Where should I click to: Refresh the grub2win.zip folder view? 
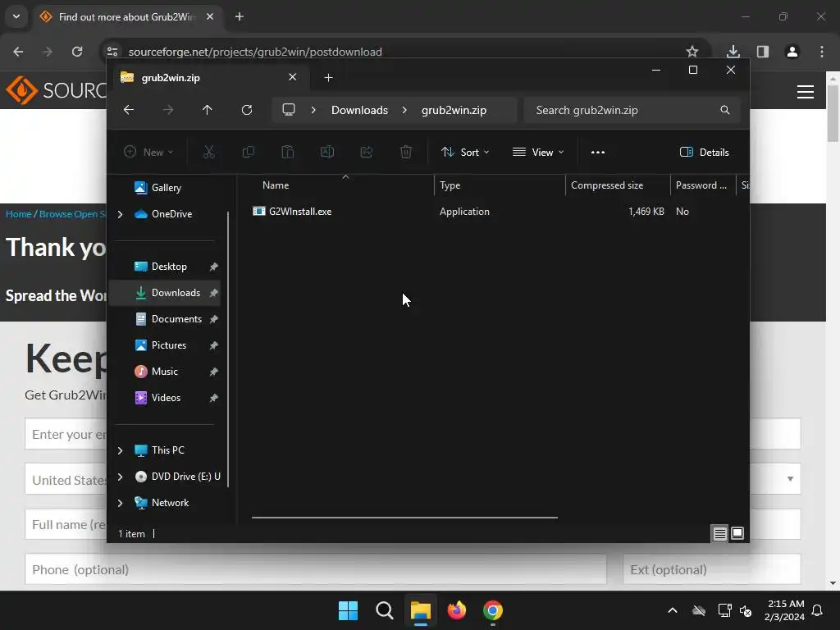(x=247, y=110)
